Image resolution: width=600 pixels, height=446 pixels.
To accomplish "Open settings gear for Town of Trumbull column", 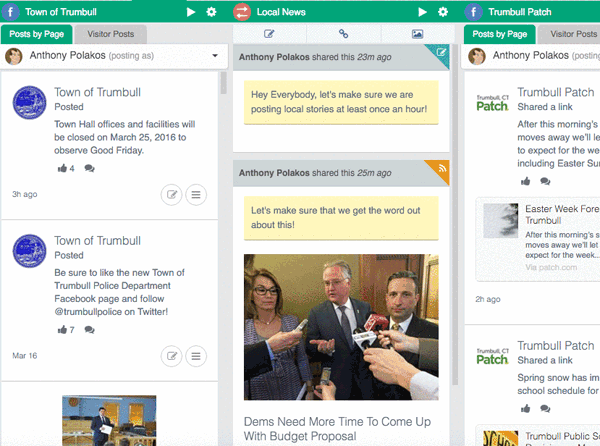I will (211, 12).
